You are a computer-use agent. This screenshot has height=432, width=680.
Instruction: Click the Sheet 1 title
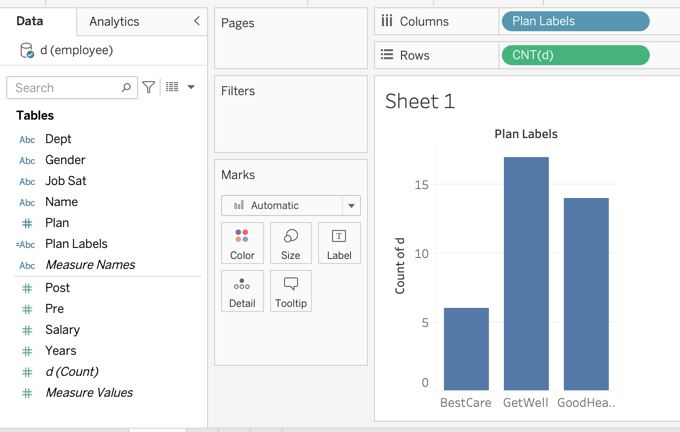(420, 101)
